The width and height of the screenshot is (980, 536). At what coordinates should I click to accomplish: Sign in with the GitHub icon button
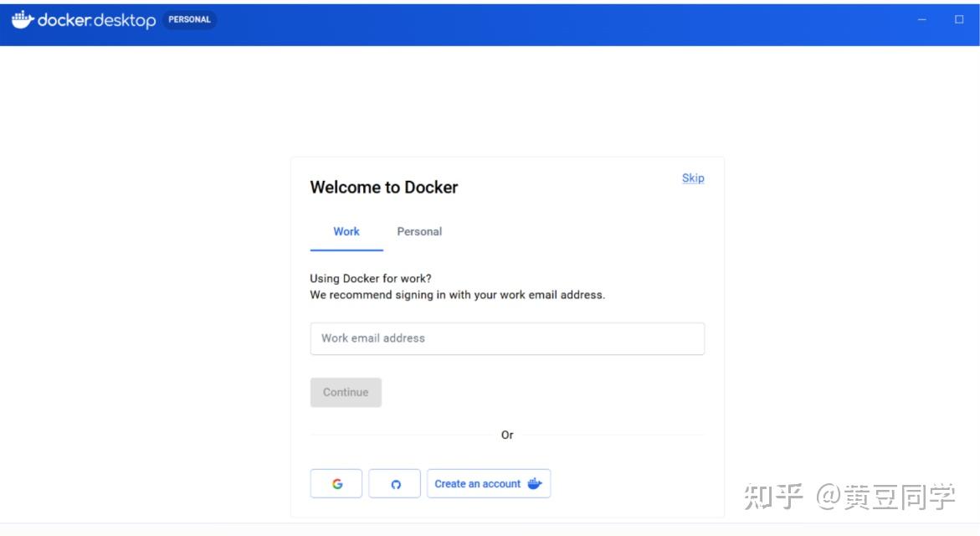coord(394,483)
